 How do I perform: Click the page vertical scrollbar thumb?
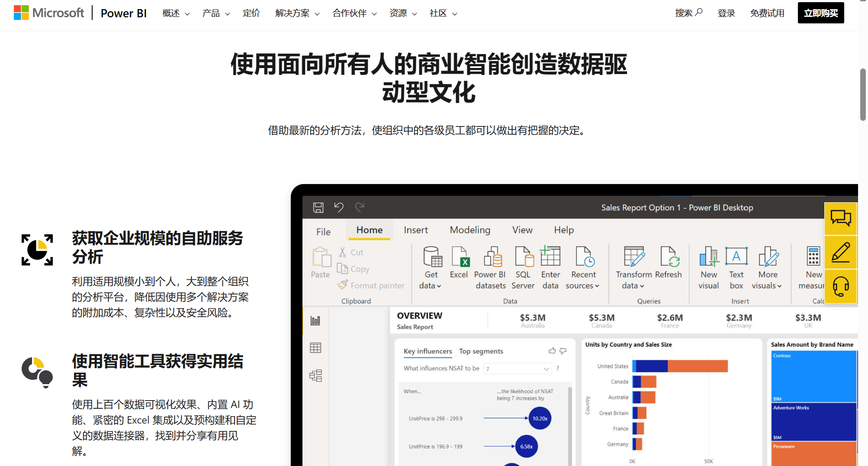coord(863,94)
